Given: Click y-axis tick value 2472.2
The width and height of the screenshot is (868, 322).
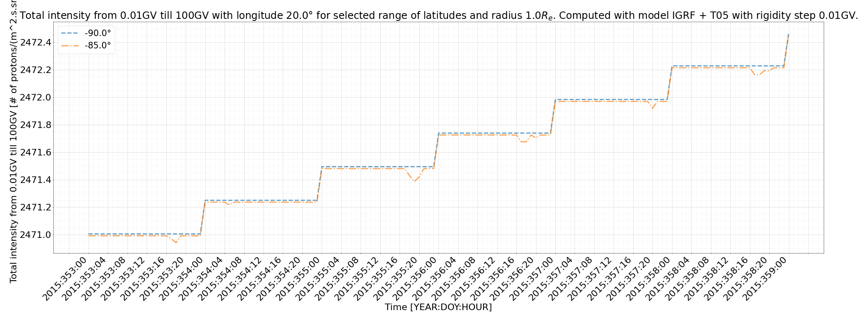Looking at the screenshot, I should pos(36,70).
